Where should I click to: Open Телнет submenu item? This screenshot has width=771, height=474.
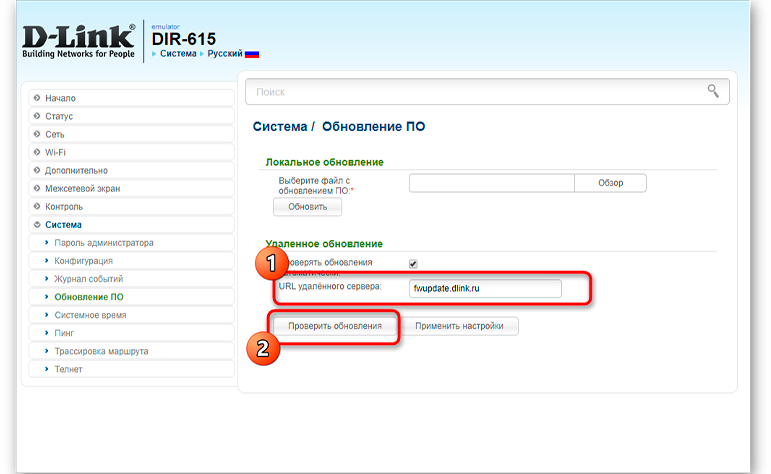(x=131, y=369)
